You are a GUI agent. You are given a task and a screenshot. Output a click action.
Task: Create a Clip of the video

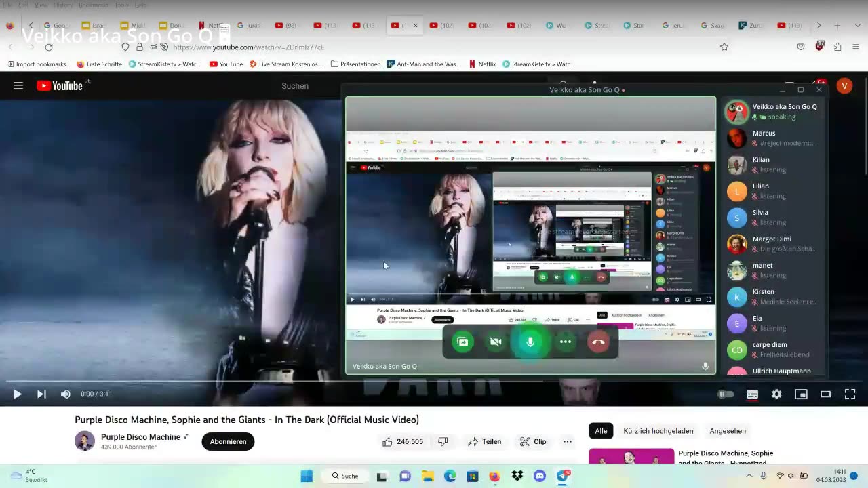(533, 441)
